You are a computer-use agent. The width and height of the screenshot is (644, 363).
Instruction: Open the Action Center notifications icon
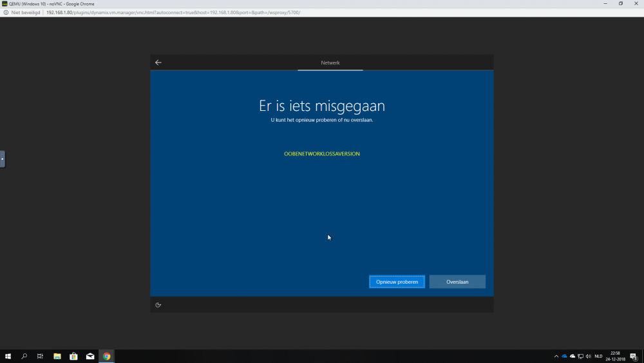click(x=634, y=357)
